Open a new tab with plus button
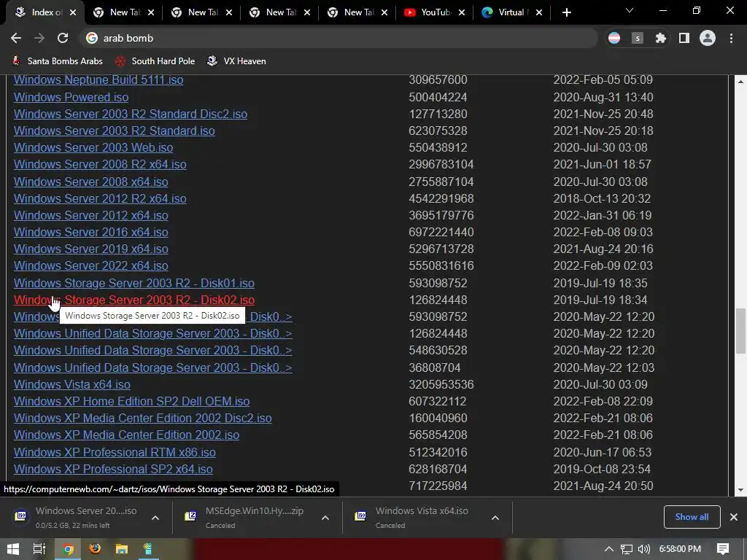747x560 pixels. (x=566, y=13)
